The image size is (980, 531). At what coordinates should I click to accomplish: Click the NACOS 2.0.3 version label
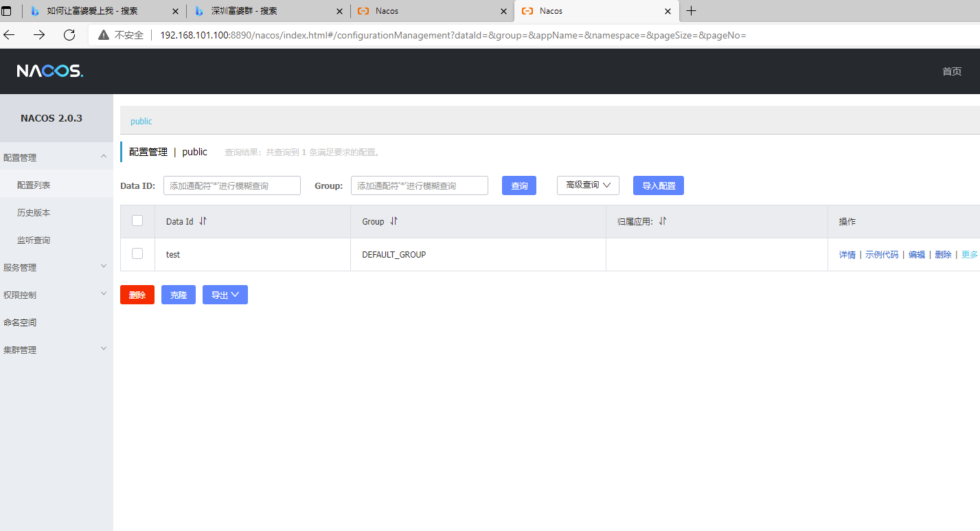[x=52, y=118]
